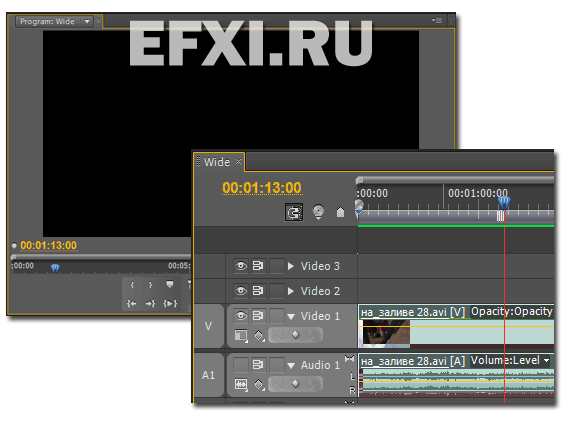Open Program monitor panel menu
563x422 pixels.
[x=437, y=20]
